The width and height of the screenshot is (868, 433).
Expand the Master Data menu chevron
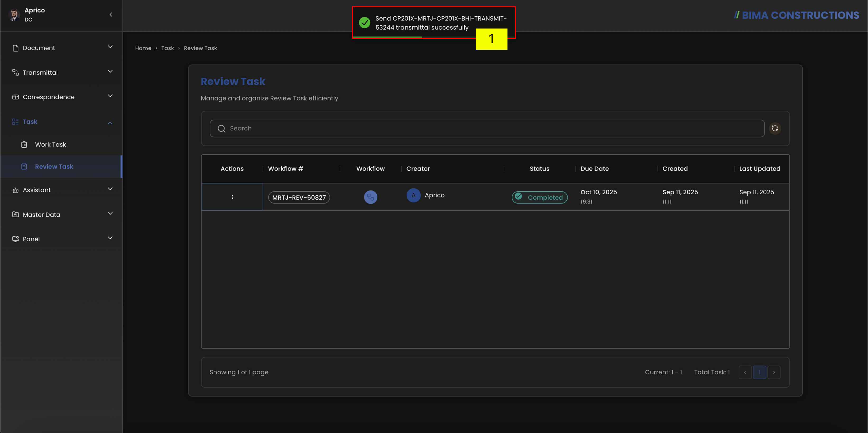click(x=110, y=214)
